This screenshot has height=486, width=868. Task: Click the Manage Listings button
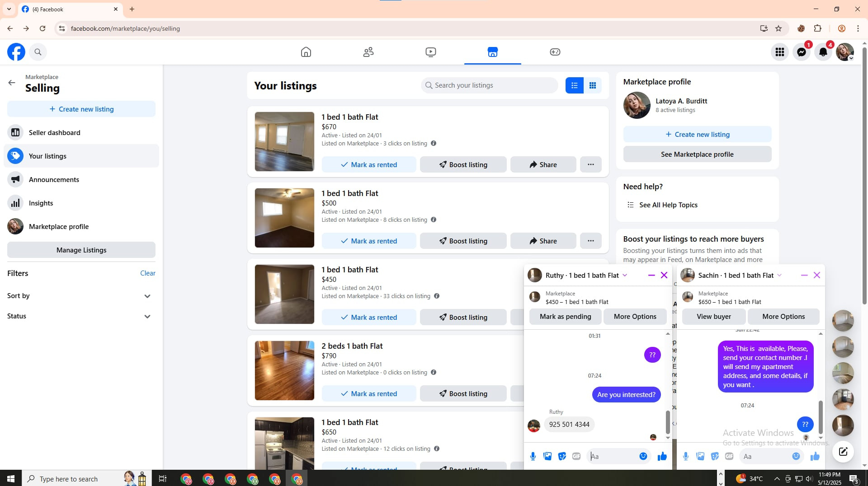pyautogui.click(x=81, y=250)
